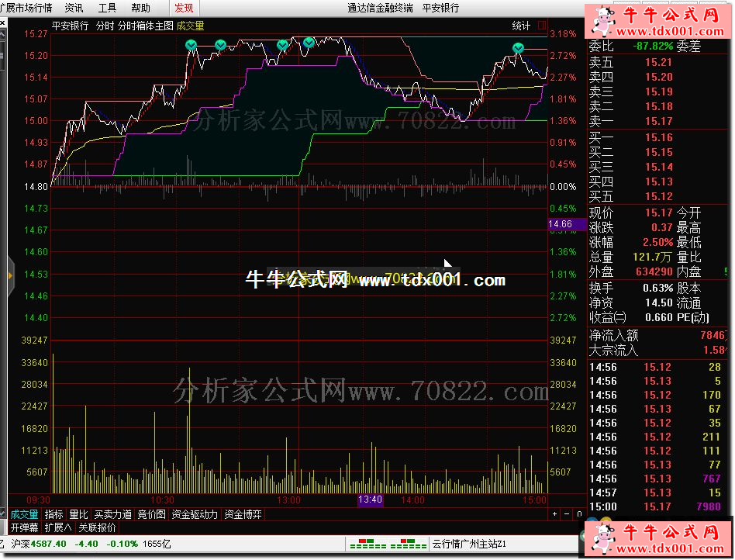Click the 换手 value 0.63%

point(657,288)
